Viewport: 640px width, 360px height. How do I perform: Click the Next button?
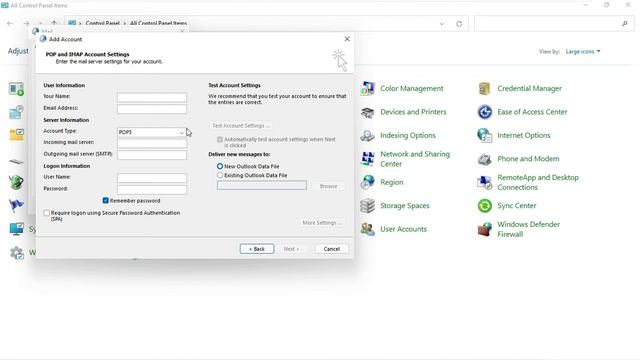pos(291,249)
